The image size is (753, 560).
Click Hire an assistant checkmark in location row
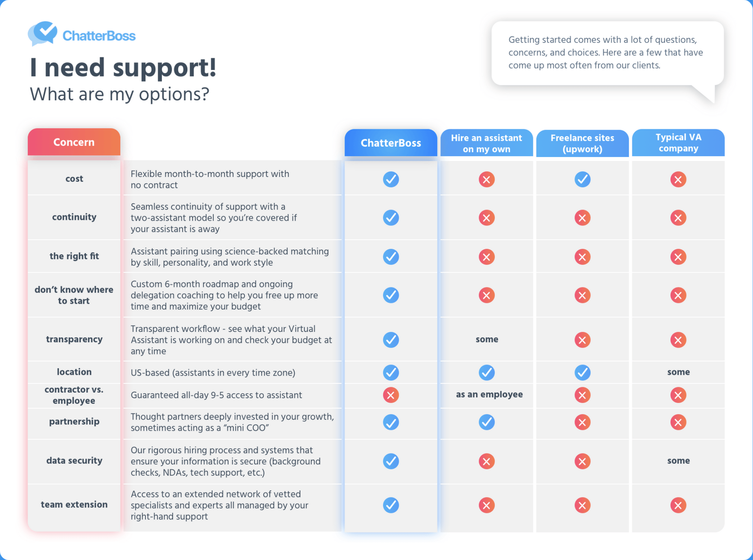tap(486, 372)
